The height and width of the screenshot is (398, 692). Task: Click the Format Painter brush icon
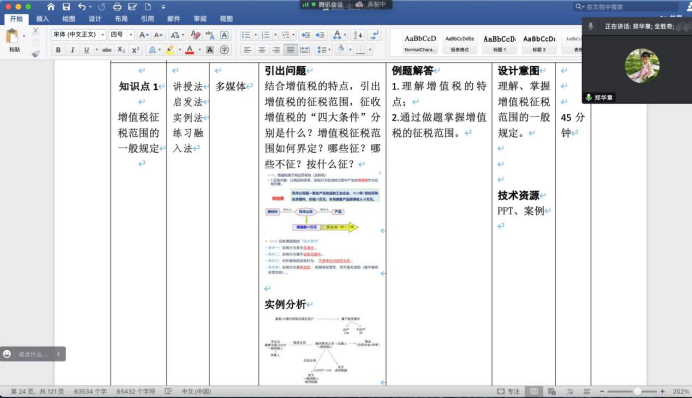coord(36,53)
